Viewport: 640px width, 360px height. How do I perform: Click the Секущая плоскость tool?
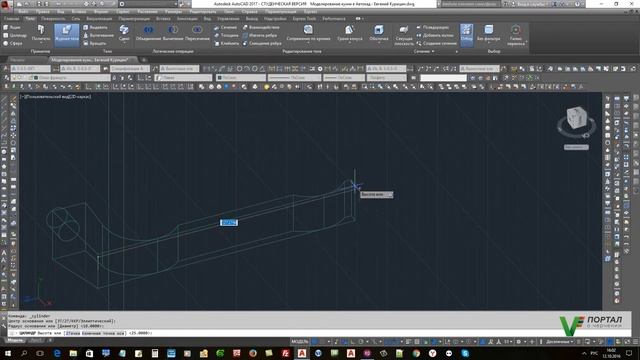403,35
